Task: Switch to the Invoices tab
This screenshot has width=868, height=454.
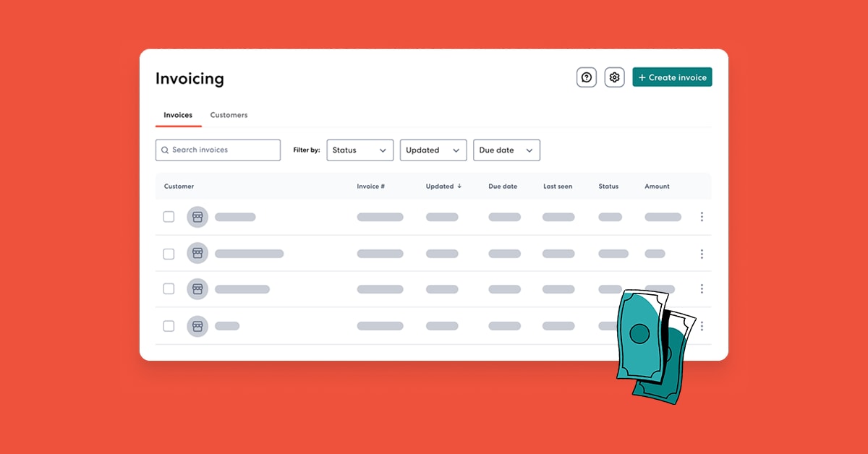Action: (x=178, y=115)
